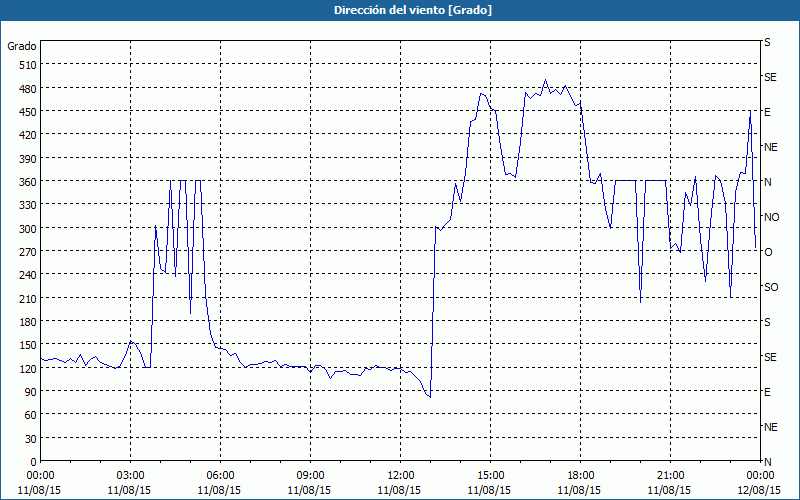This screenshot has width=800, height=500.
Task: Click the 'NE' compass label near the 30 line
Action: [770, 427]
